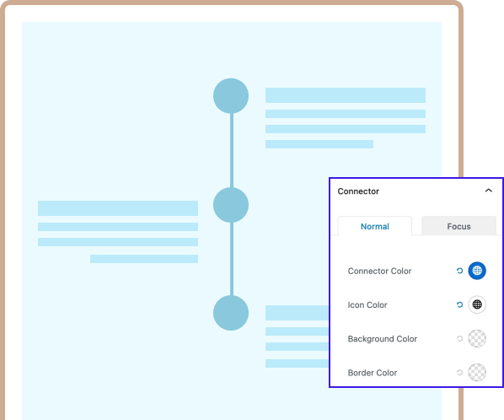This screenshot has height=420, width=504.
Task: Click the Connector Color label
Action: (x=379, y=271)
